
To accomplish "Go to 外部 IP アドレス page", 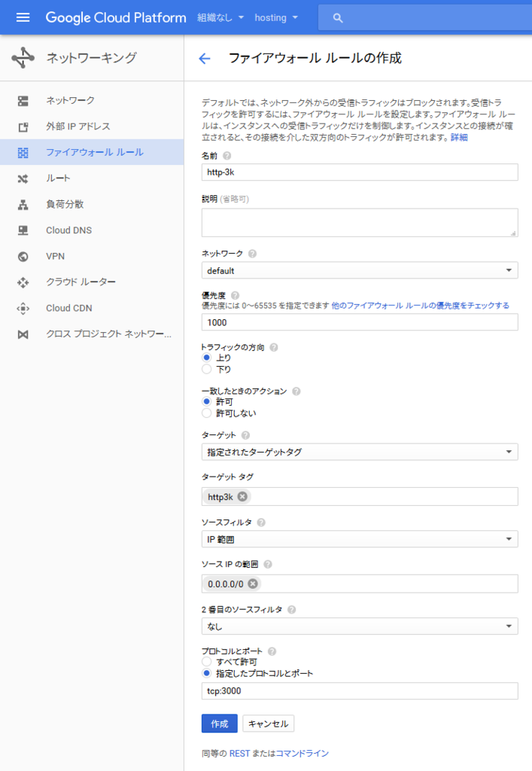I will [x=92, y=126].
